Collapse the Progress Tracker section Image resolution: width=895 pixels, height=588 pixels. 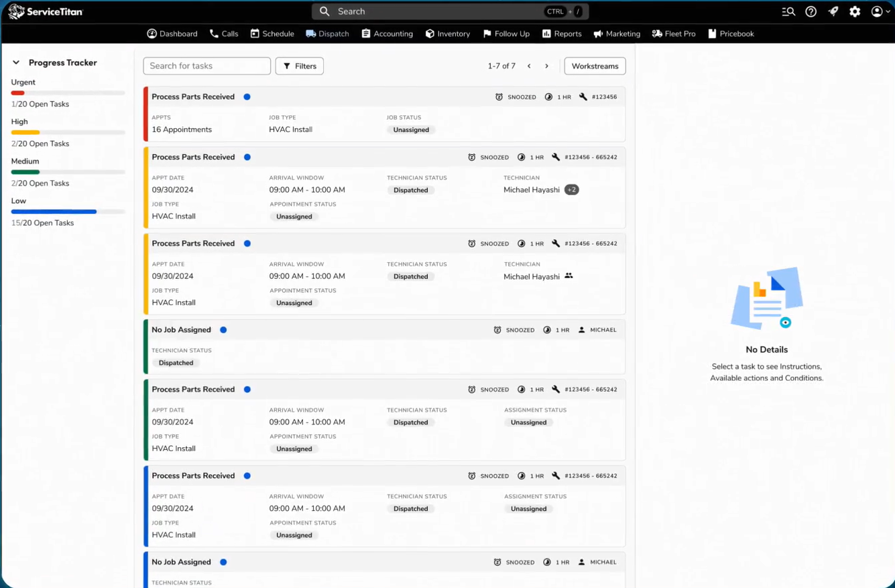pyautogui.click(x=16, y=62)
